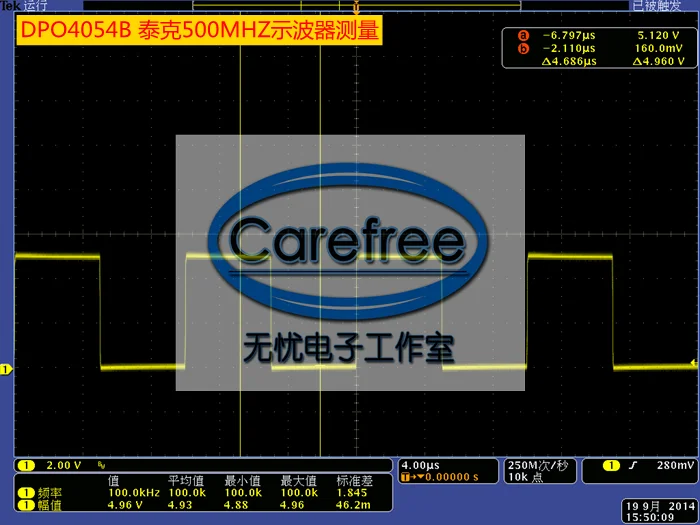Click the channel badge next to 频率

(x=26, y=493)
